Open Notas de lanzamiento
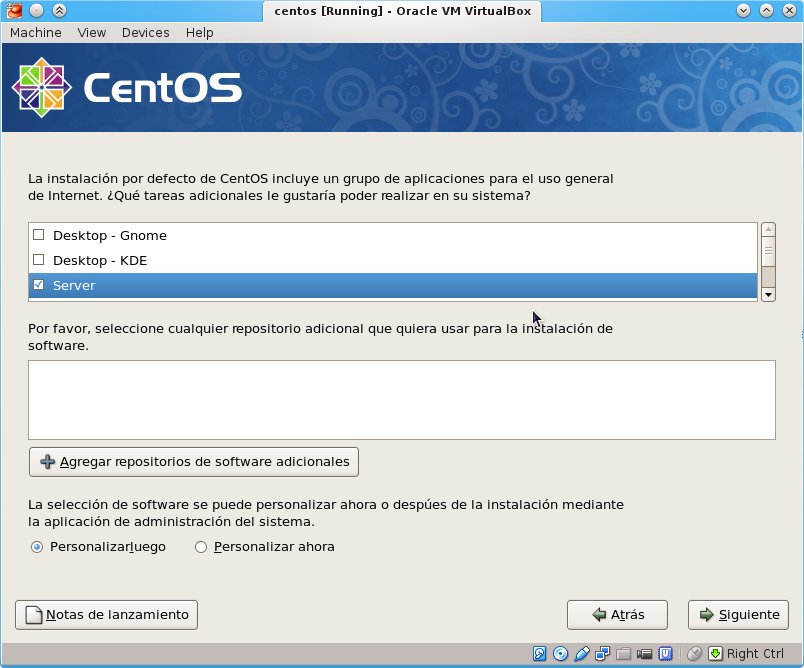This screenshot has width=804, height=668. (107, 615)
